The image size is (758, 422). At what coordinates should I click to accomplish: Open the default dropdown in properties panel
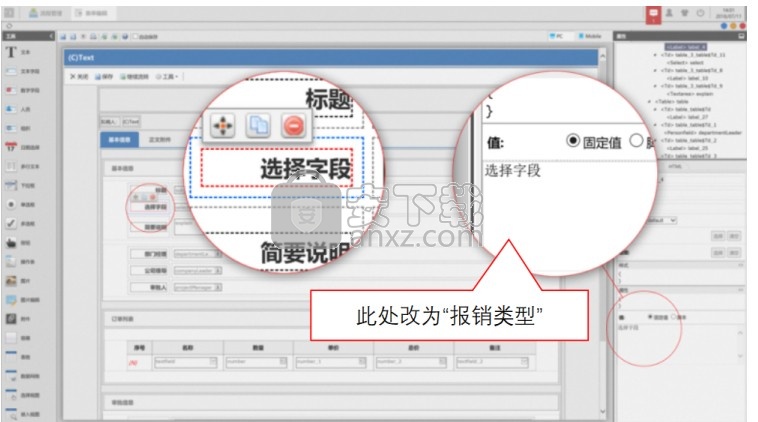(661, 220)
